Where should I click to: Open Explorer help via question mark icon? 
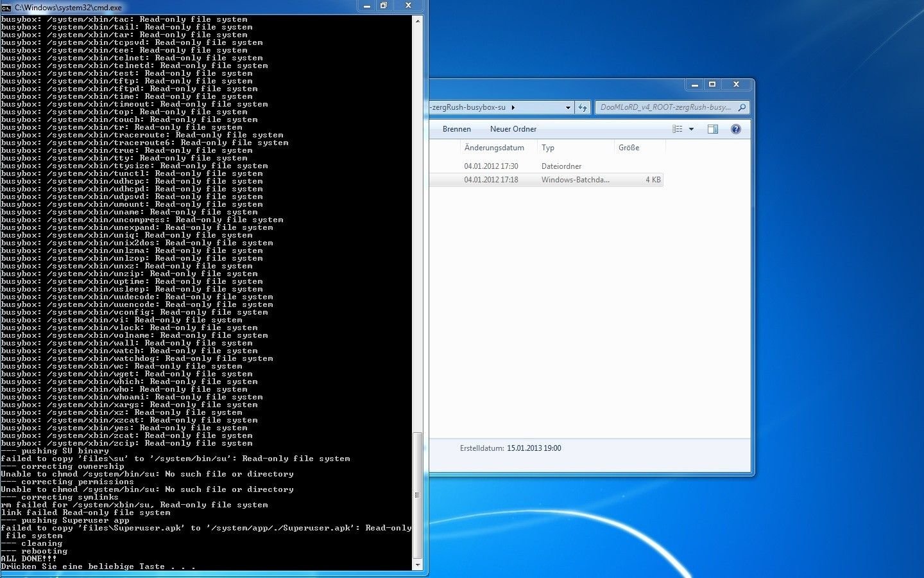pyautogui.click(x=736, y=129)
